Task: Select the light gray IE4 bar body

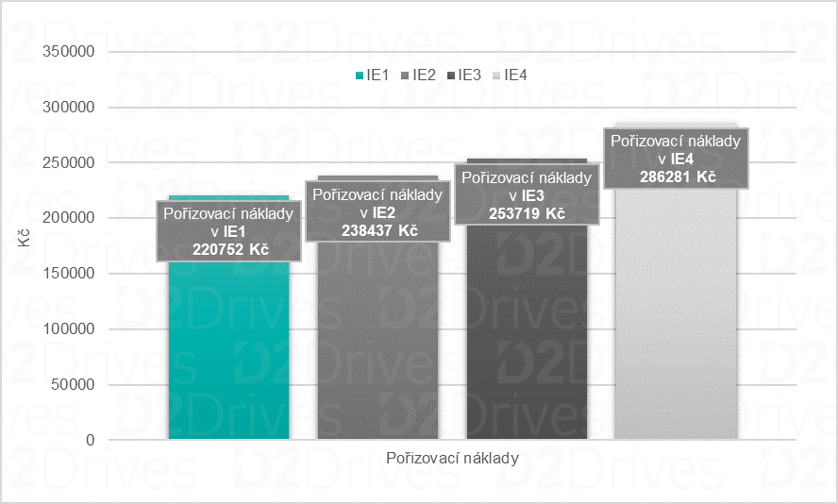Action: tap(675, 321)
